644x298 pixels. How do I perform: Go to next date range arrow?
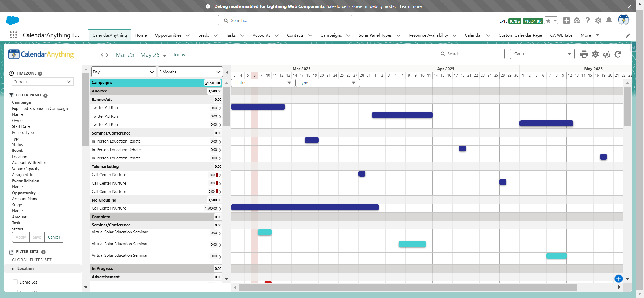107,55
